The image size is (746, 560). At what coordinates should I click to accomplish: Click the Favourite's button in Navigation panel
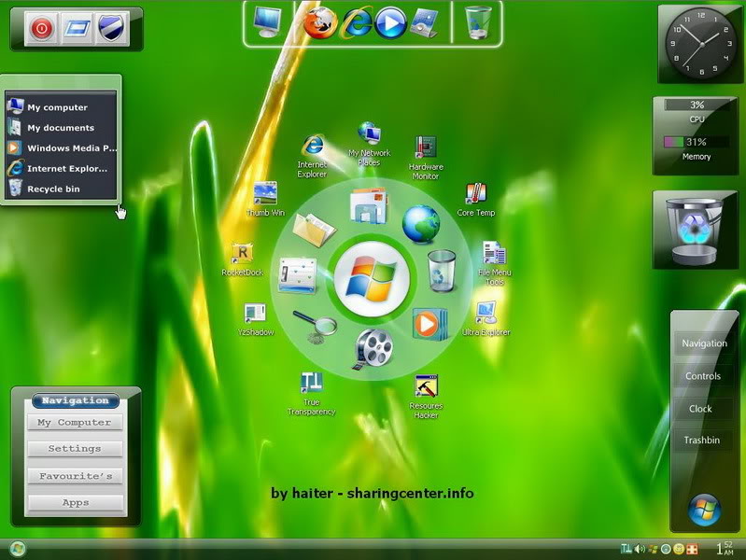75,476
